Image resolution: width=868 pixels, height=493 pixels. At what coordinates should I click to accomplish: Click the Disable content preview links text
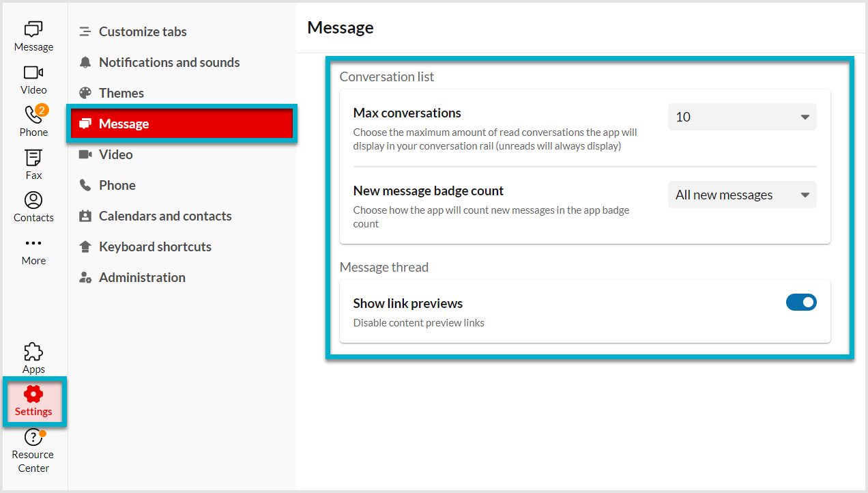coord(419,322)
